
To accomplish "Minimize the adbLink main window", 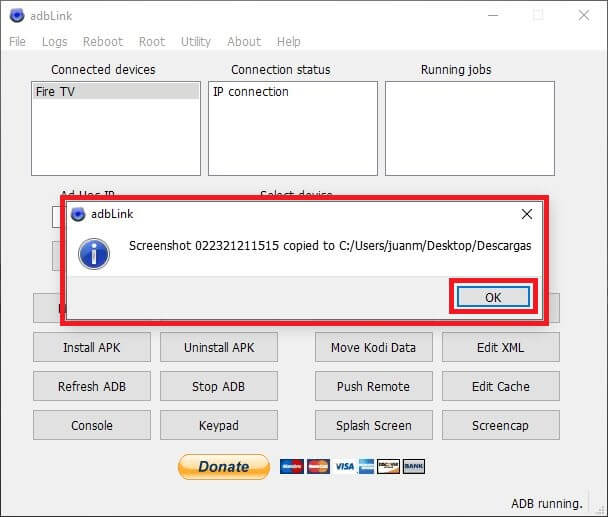I will (x=493, y=16).
